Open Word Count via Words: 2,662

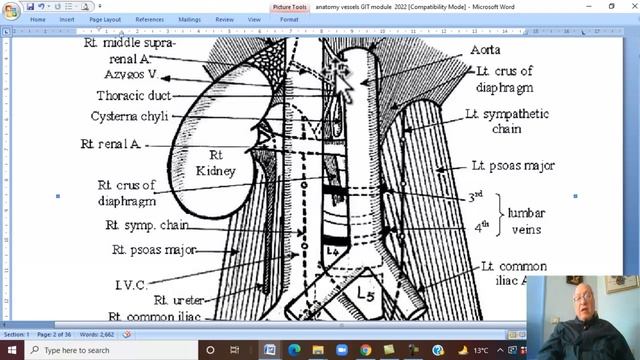tap(97, 334)
